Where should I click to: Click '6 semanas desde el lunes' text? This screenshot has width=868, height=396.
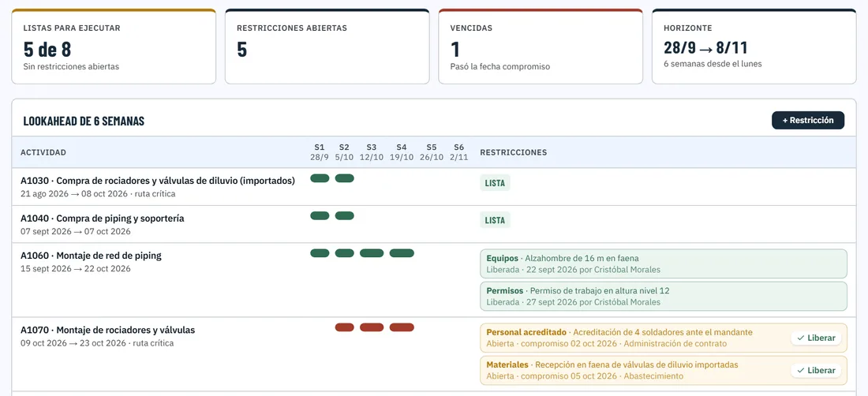(x=713, y=64)
